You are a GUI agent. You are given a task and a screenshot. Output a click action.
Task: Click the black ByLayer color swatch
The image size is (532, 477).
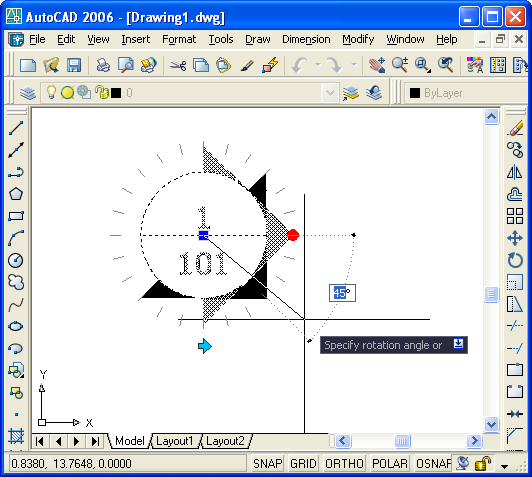coord(415,93)
